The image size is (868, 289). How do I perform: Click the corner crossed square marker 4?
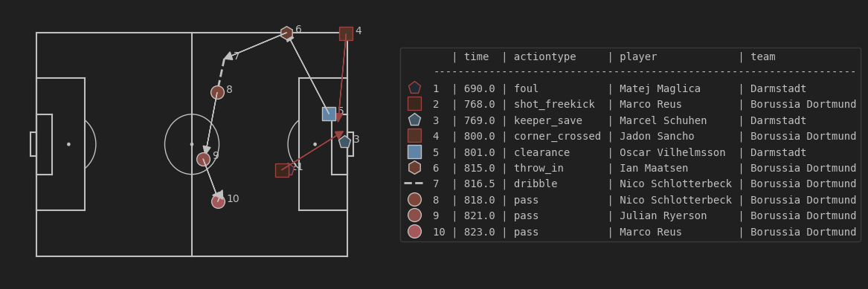click(x=346, y=33)
